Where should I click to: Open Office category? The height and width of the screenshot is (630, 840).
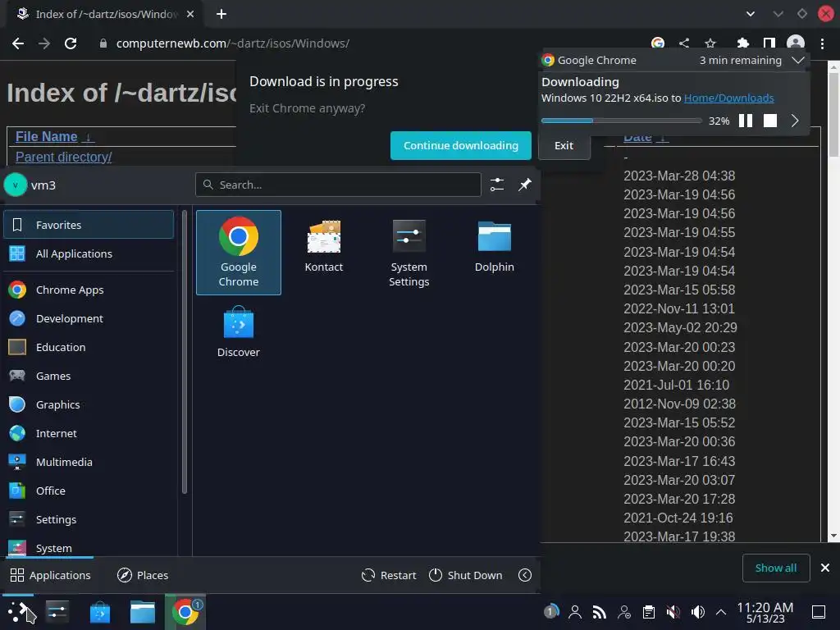[x=89, y=491]
